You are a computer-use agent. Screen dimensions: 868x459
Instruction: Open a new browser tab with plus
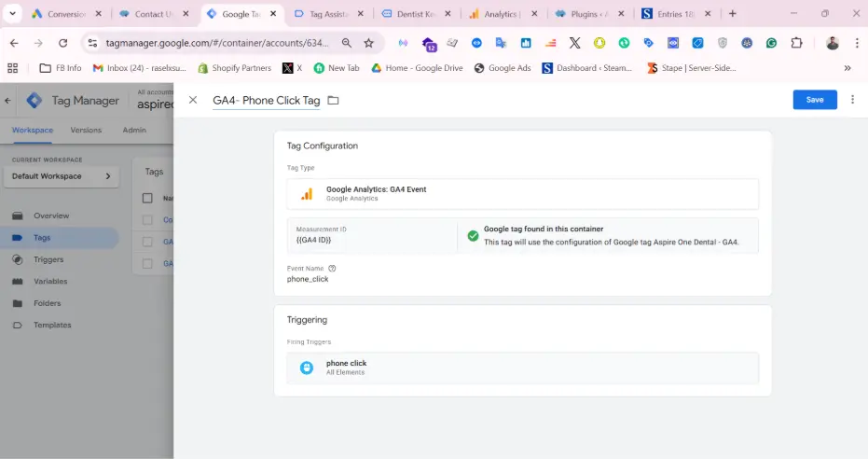pos(733,14)
